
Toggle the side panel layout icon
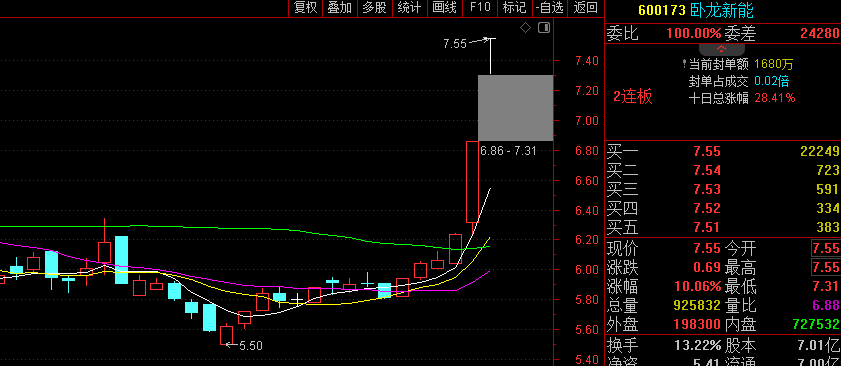coord(544,28)
